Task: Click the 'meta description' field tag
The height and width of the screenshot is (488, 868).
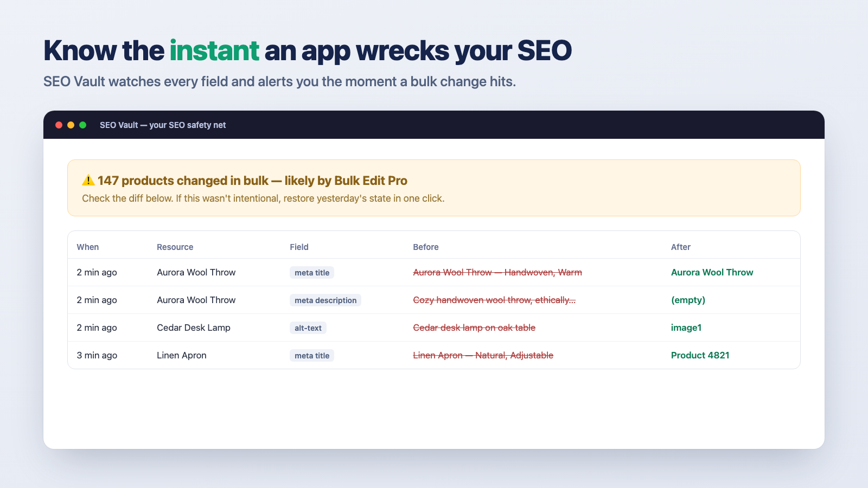Action: coord(325,300)
